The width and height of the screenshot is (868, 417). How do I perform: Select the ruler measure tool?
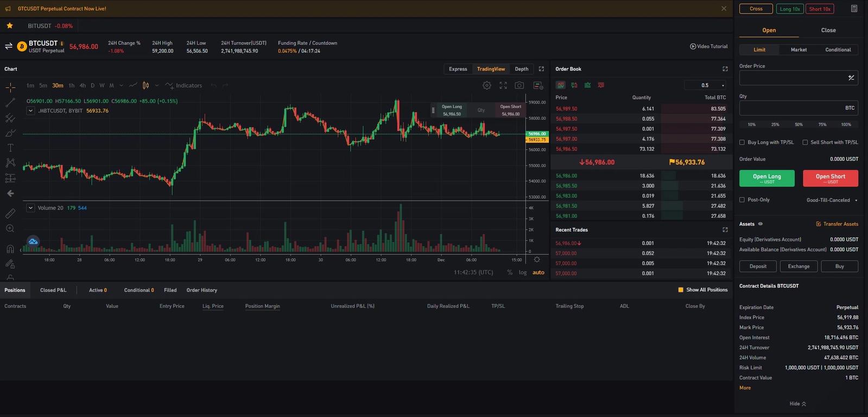point(10,214)
